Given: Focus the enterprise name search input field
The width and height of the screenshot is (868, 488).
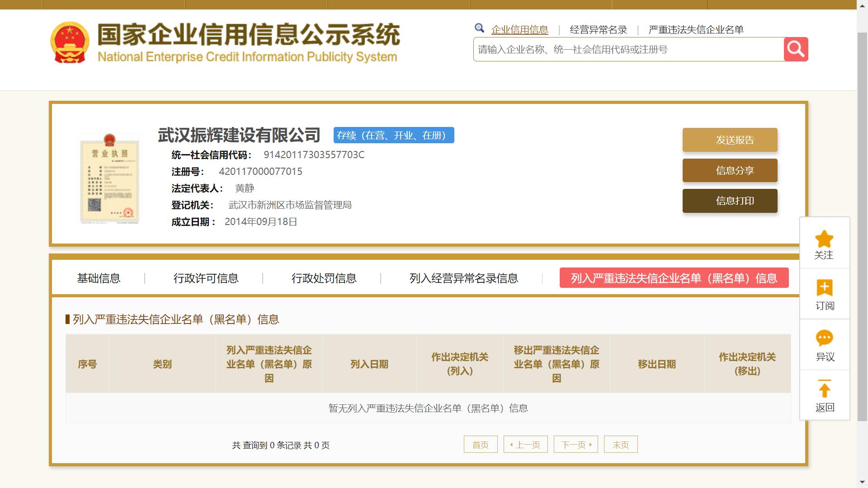Looking at the screenshot, I should 628,49.
